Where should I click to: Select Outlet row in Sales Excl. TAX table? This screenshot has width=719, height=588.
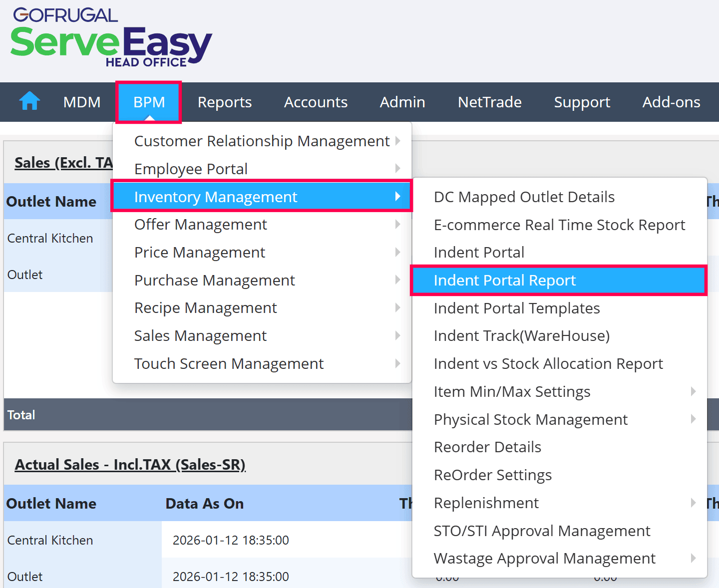[25, 275]
